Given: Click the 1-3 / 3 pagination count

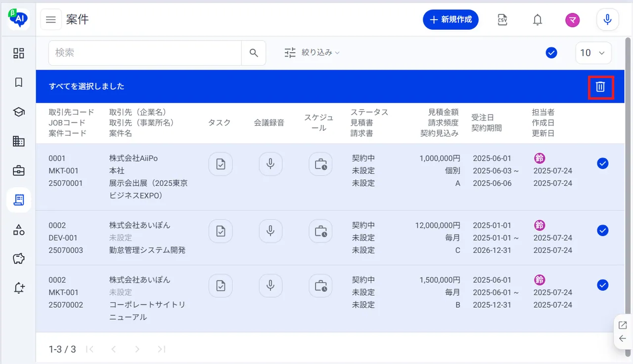Looking at the screenshot, I should [x=62, y=349].
